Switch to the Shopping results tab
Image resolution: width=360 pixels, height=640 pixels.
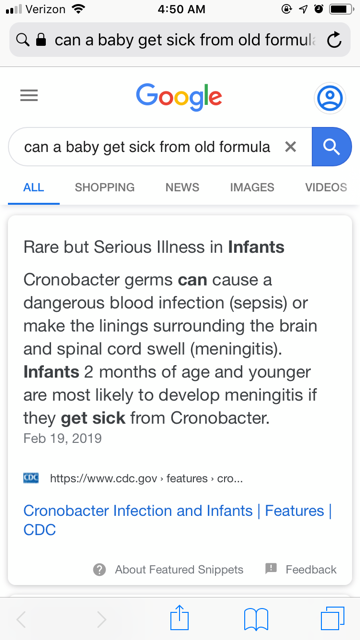click(104, 187)
